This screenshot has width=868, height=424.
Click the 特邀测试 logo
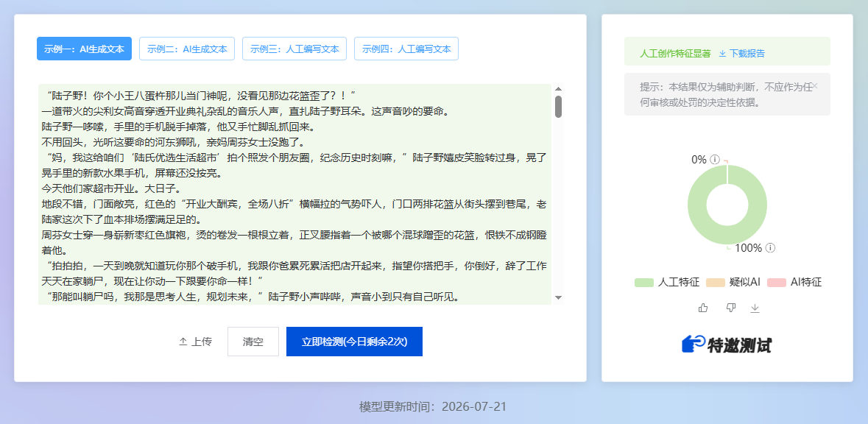tap(727, 344)
